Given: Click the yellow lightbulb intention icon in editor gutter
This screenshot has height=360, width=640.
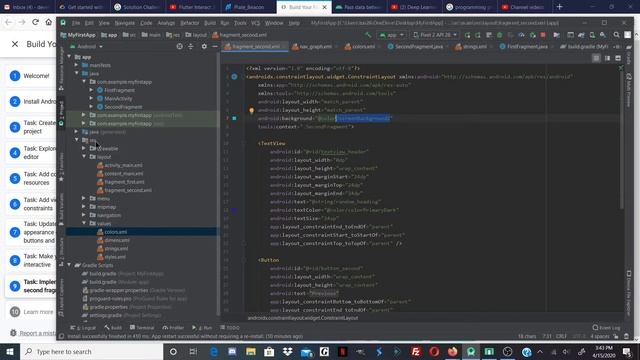Looking at the screenshot, I should (x=251, y=110).
